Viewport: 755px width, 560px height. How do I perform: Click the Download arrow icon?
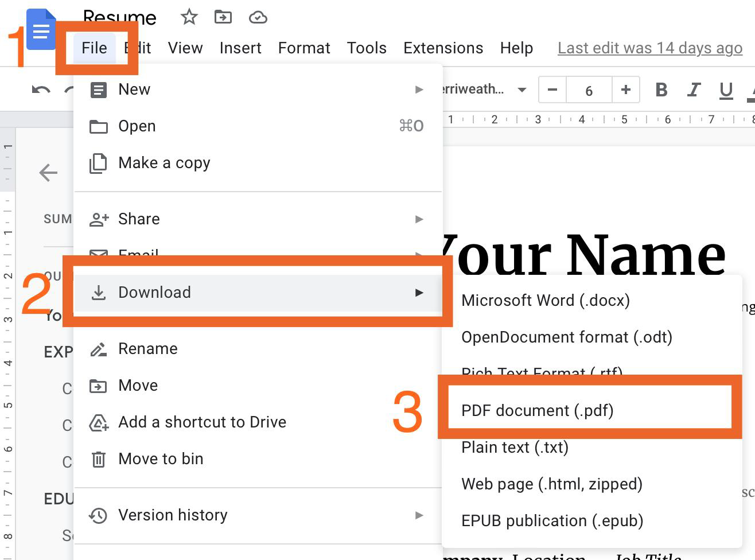coord(99,293)
